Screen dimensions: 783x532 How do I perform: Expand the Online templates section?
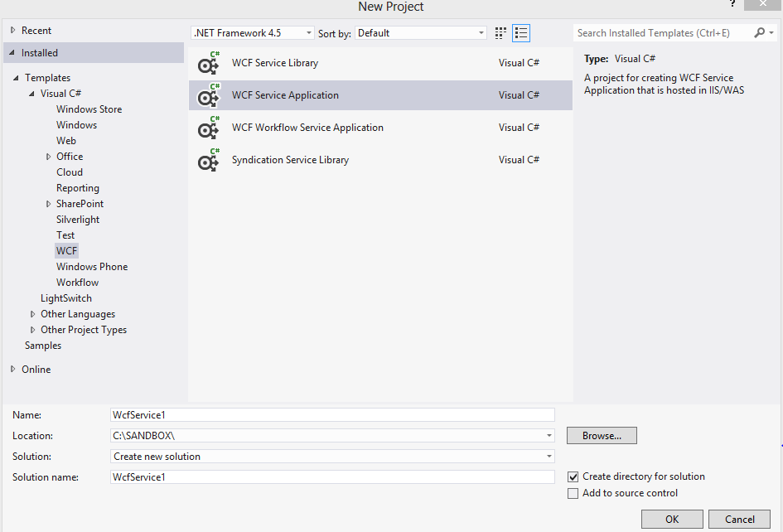12,370
